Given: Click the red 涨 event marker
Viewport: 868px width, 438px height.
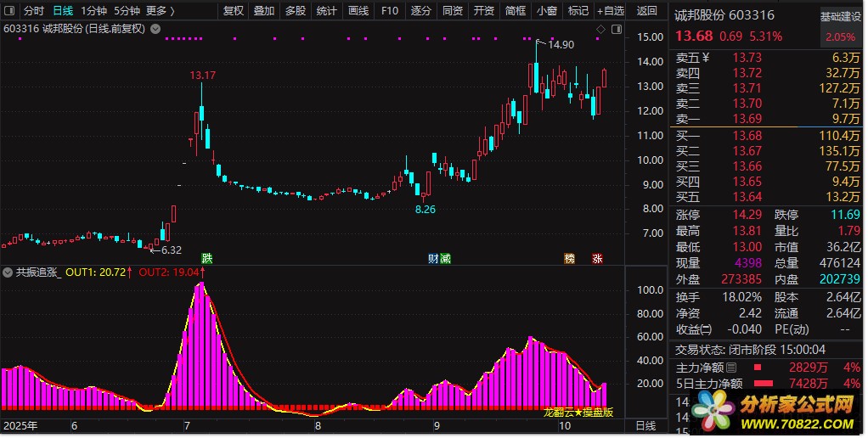Looking at the screenshot, I should tap(598, 258).
